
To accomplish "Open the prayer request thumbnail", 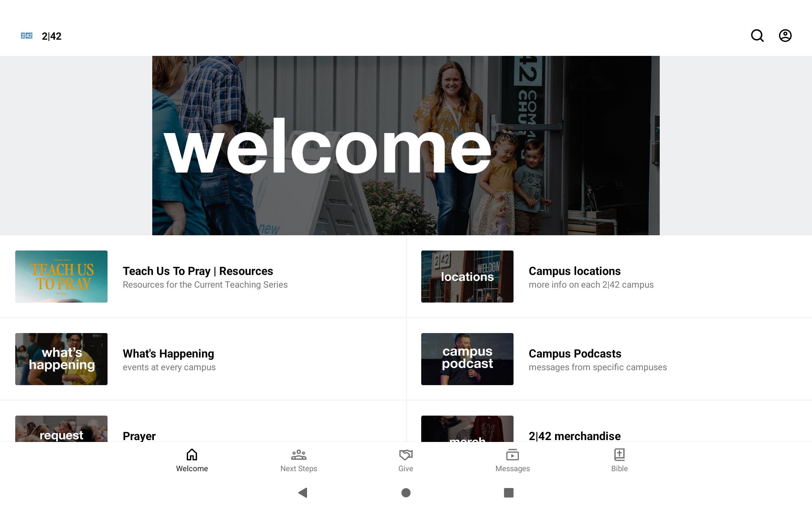I will [62, 429].
